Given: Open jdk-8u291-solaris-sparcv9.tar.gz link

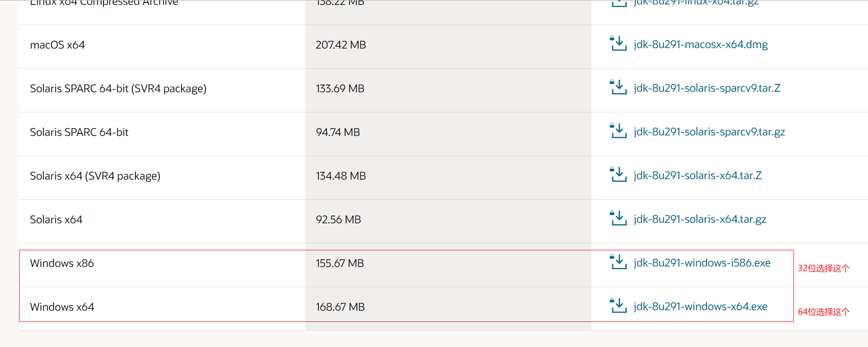Looking at the screenshot, I should (x=709, y=132).
